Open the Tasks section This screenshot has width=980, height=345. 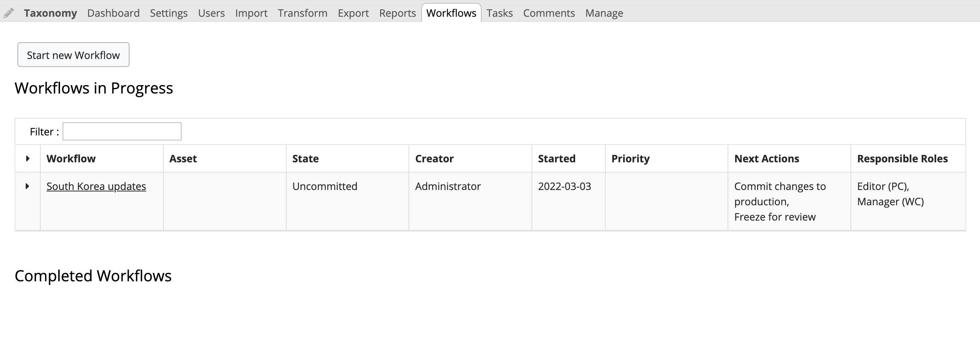[499, 13]
